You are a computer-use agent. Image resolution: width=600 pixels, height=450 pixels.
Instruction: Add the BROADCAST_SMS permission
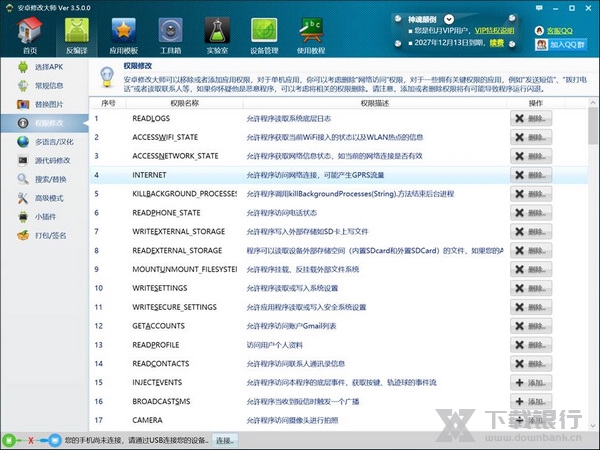pos(531,401)
